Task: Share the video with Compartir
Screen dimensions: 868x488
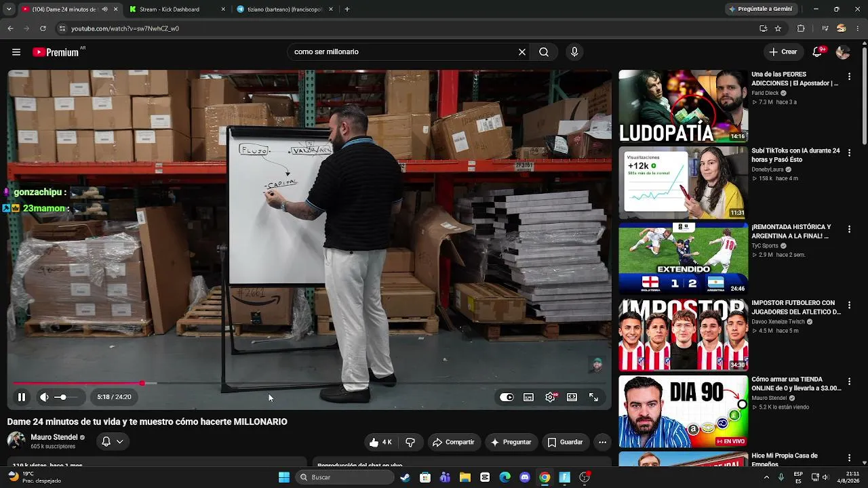Action: point(454,442)
